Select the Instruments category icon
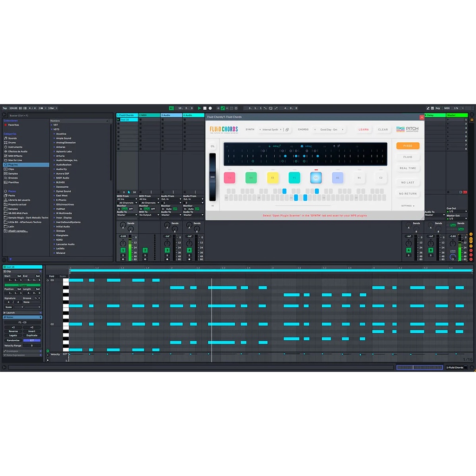476x476 pixels. 6,147
